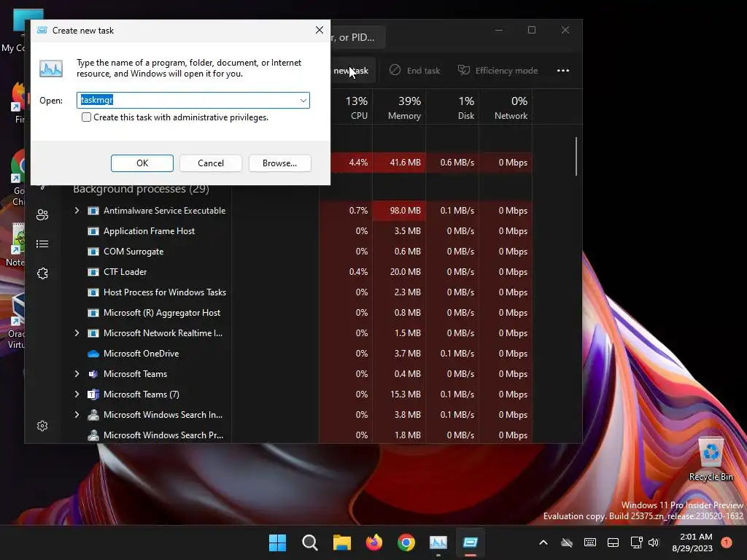Click the search box in Task Manager
The width and height of the screenshot is (747, 560).
tap(357, 37)
